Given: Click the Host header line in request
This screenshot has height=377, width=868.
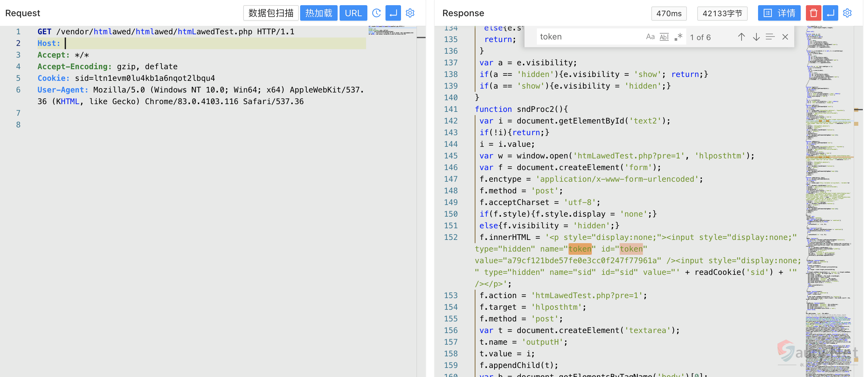Looking at the screenshot, I should [x=201, y=43].
